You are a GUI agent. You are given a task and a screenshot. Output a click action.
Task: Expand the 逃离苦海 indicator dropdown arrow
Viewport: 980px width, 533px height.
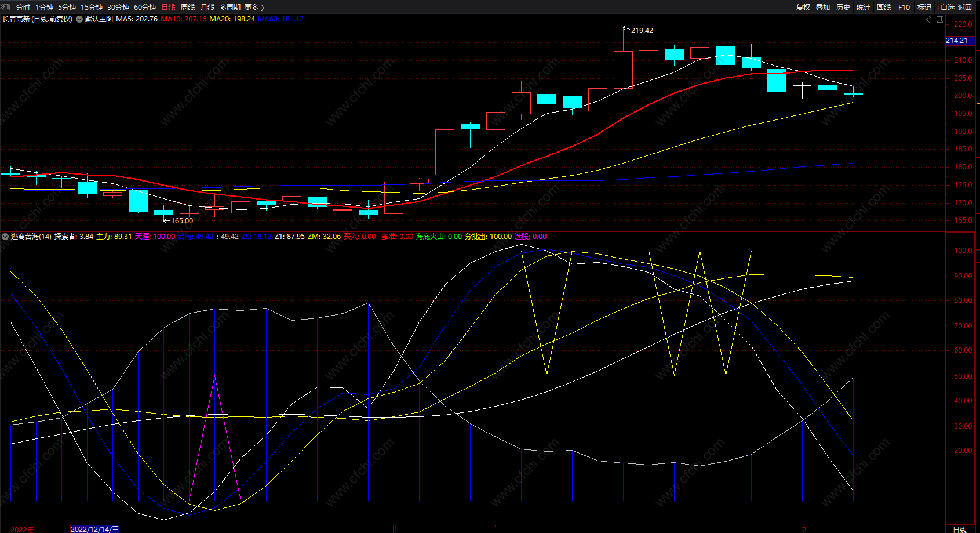point(5,237)
